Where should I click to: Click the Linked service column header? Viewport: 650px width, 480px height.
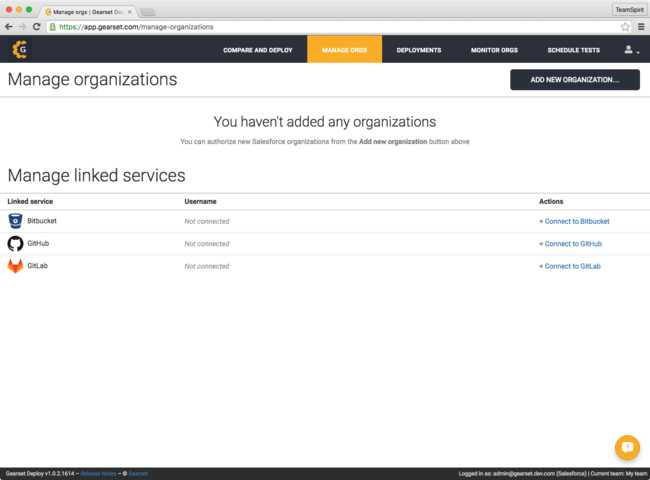click(30, 201)
